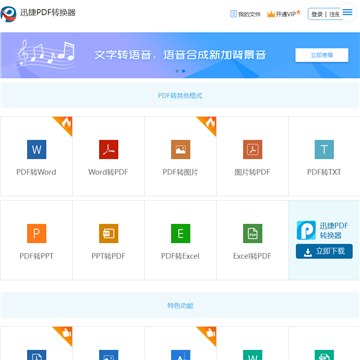This screenshot has width=360, height=360.
Task: Click the Excel转PDF text label
Action: [x=252, y=256]
